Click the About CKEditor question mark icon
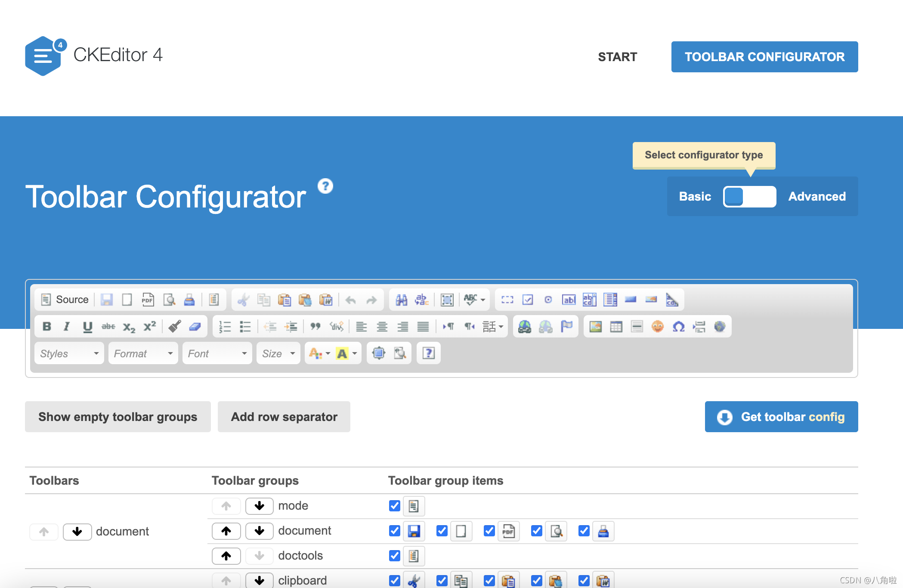Viewport: 903px width, 588px height. coord(429,353)
